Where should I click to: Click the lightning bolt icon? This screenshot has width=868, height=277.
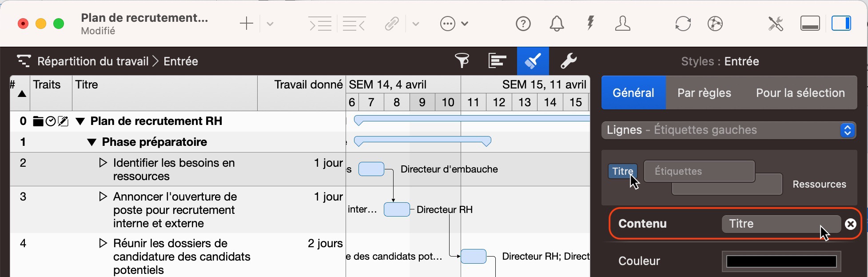click(x=590, y=24)
